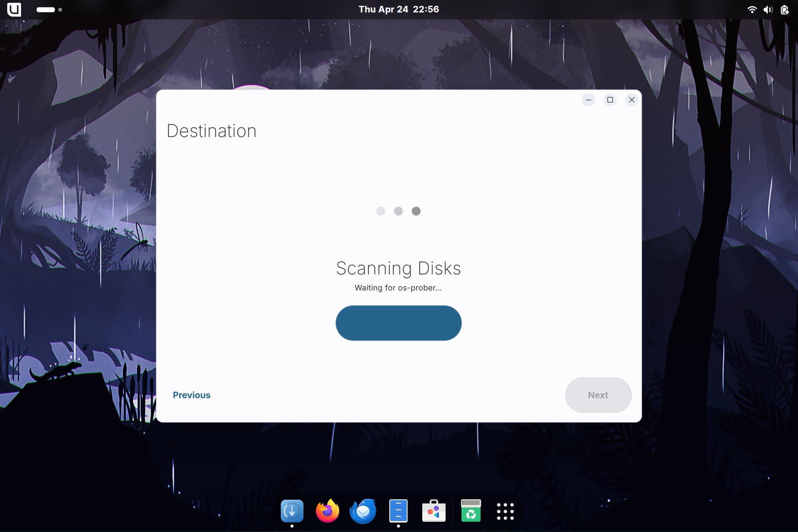This screenshot has width=798, height=532.
Task: Open Thunderbird mail from the dock
Action: [x=363, y=511]
